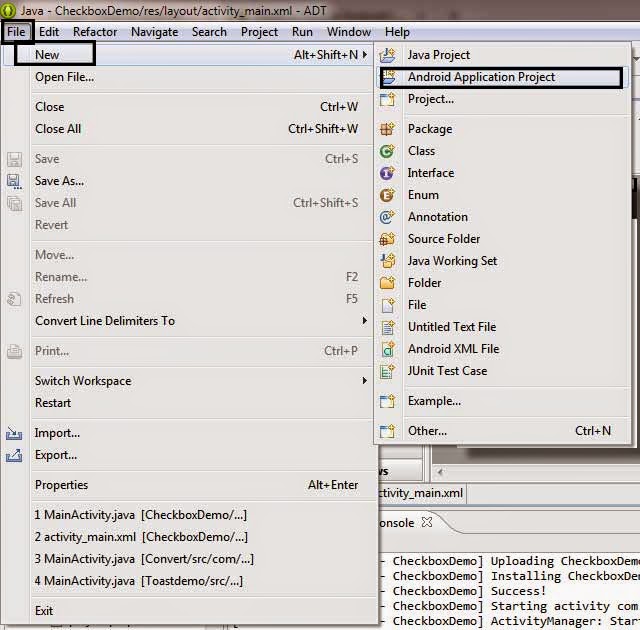Select Android Application Project entry

tap(501, 77)
